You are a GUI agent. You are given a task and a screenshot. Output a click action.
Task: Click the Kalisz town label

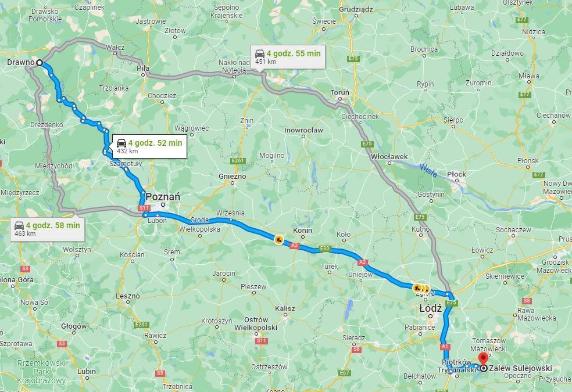click(285, 308)
